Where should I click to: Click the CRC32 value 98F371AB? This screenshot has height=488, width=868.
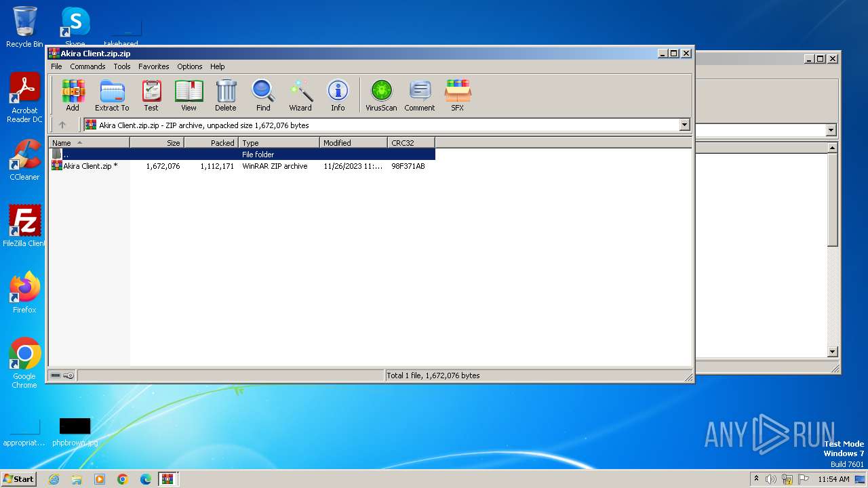click(x=408, y=166)
